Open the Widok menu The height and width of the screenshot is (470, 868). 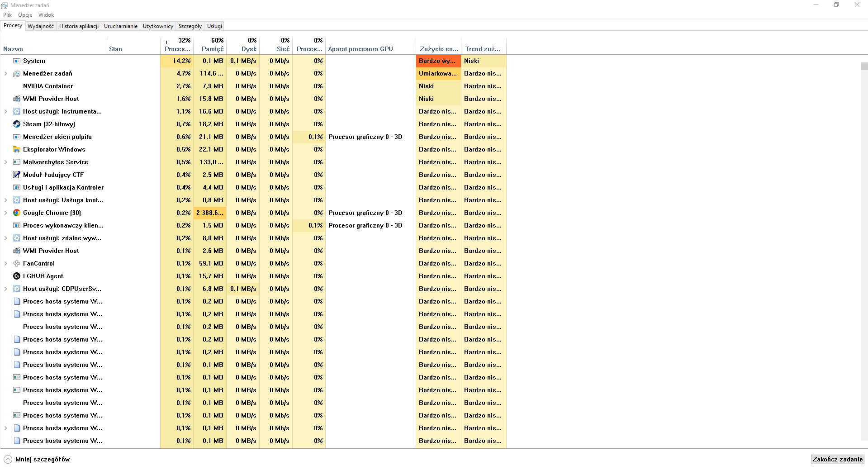46,14
